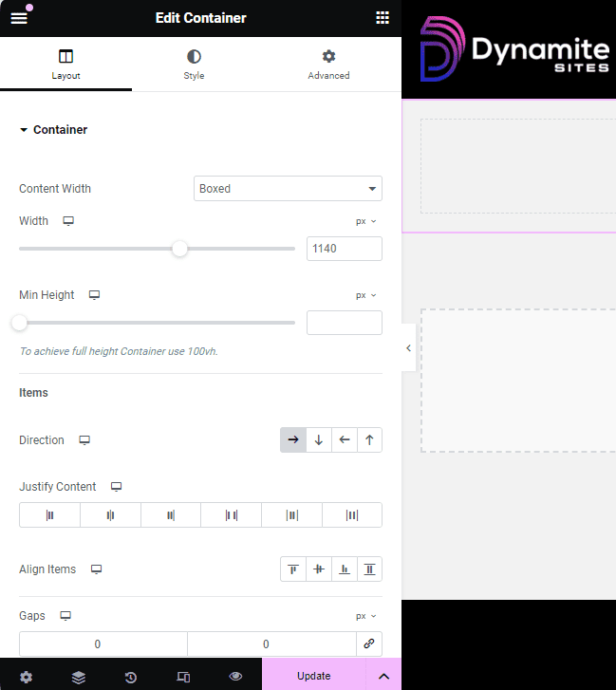Open the hamburger menu in the panel header

(19, 18)
